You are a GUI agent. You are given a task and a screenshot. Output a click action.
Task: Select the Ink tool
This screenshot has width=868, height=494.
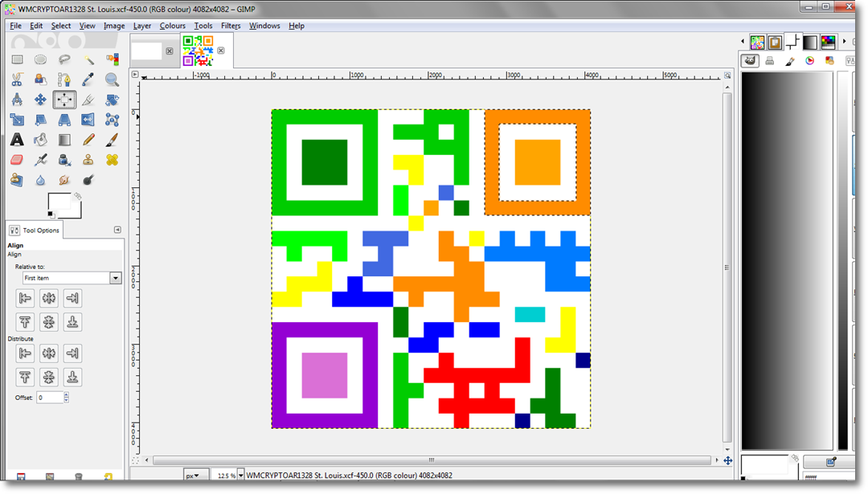pyautogui.click(x=64, y=160)
